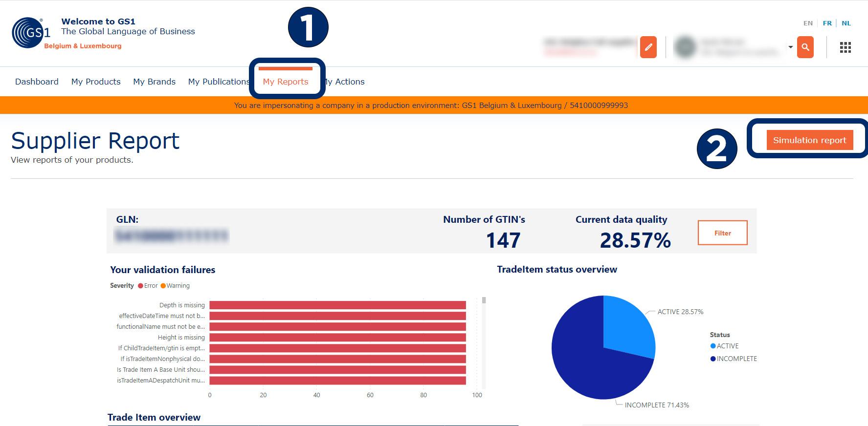Select EN language option
The height and width of the screenshot is (426, 868).
[x=808, y=23]
